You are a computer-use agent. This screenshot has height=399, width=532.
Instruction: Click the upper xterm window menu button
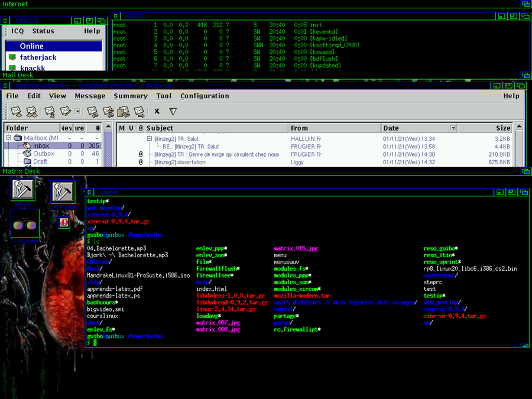[115, 16]
